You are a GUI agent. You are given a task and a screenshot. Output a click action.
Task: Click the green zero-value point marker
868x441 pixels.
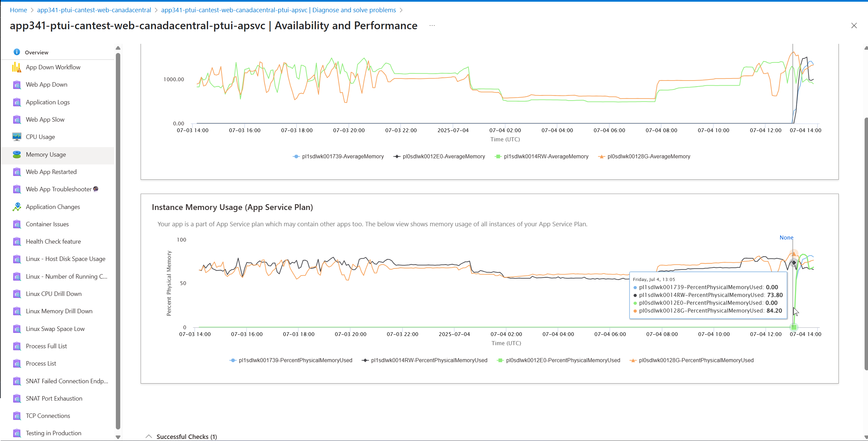pos(794,327)
